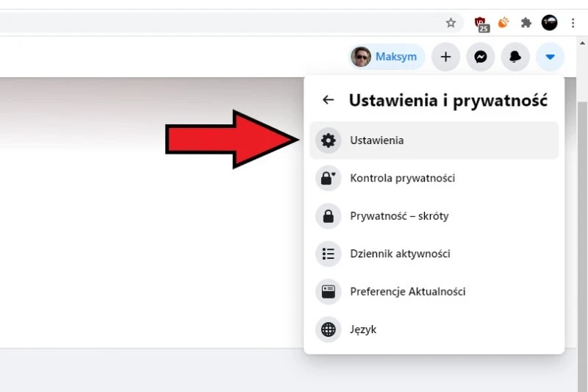
Task: Click the globe icon next to Język
Action: 328,329
